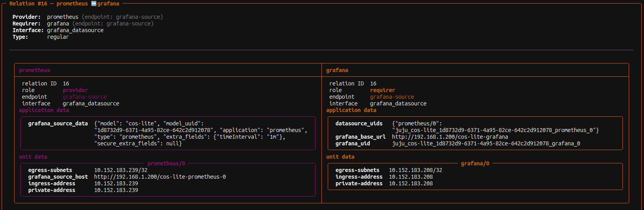The image size is (644, 210).
Task: Click the grafana_base_url http link
Action: (450, 137)
